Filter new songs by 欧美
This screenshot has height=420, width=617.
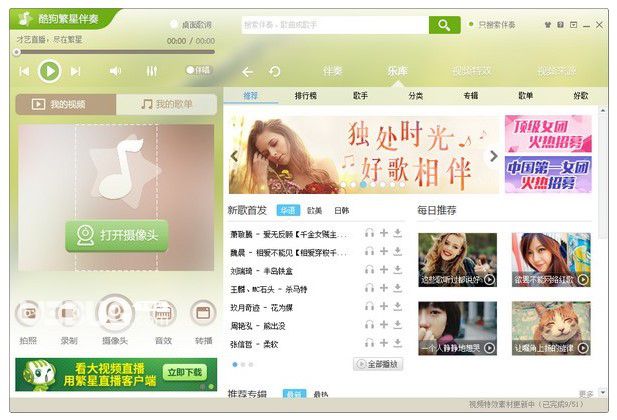(314, 211)
